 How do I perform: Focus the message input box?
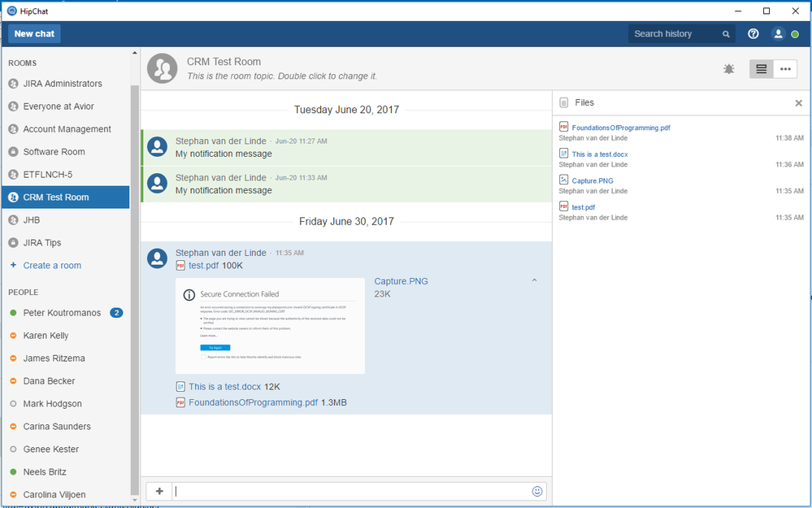coord(350,492)
